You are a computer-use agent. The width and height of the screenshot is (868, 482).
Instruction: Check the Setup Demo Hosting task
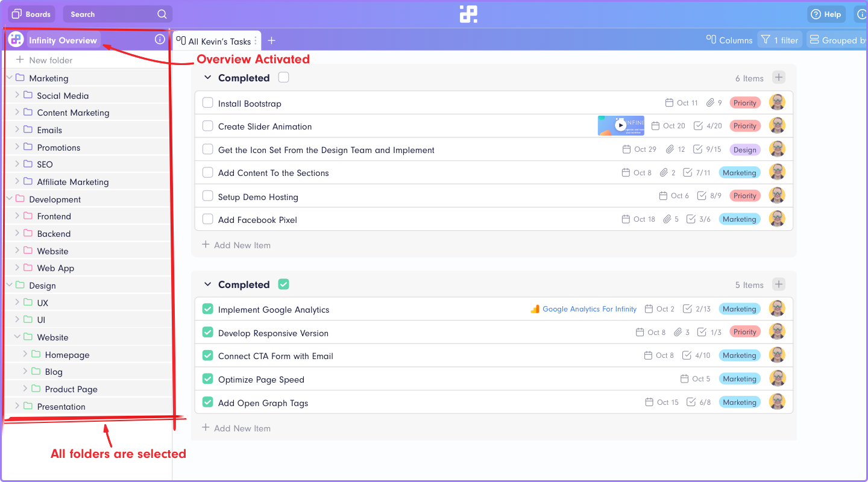tap(208, 196)
